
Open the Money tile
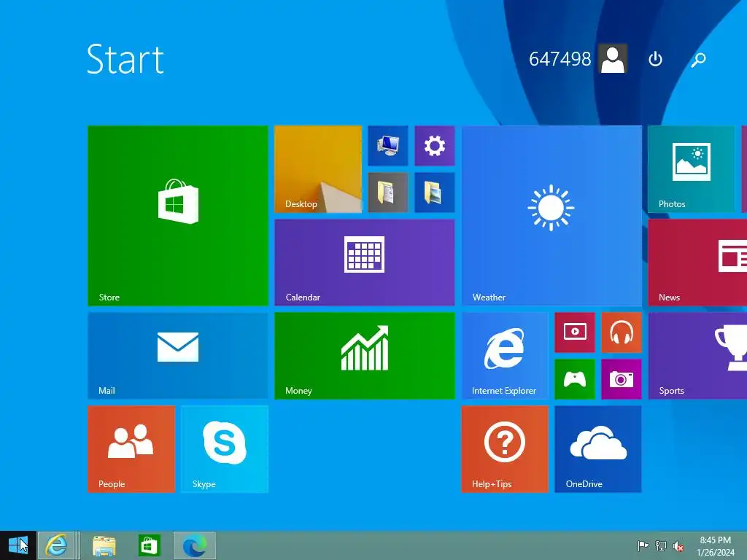pos(365,355)
